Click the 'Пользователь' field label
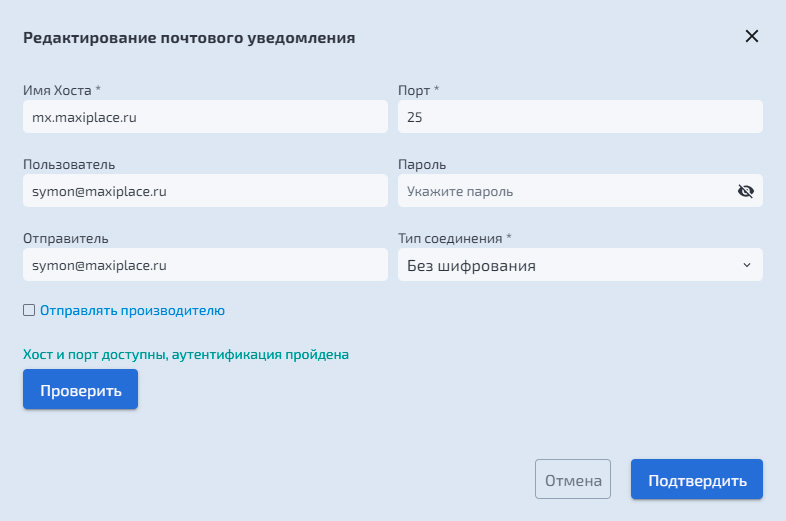Viewport: 786px width, 521px height. pyautogui.click(x=69, y=164)
